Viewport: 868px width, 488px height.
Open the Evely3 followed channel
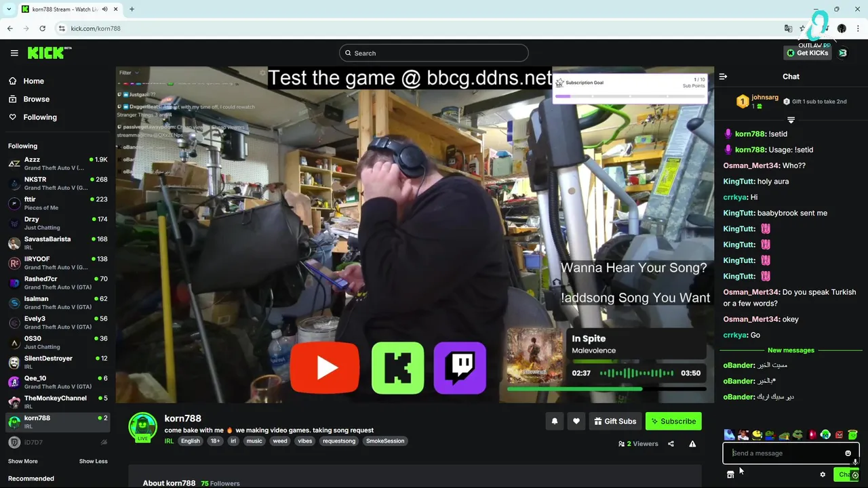[57, 323]
